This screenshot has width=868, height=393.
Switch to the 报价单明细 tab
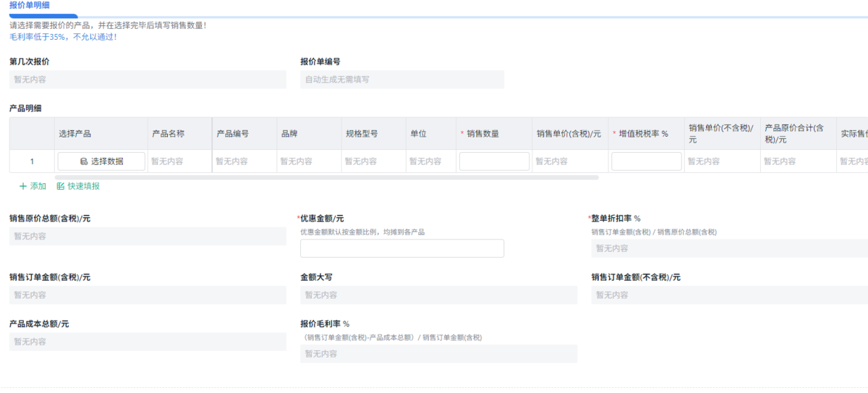pyautogui.click(x=30, y=5)
